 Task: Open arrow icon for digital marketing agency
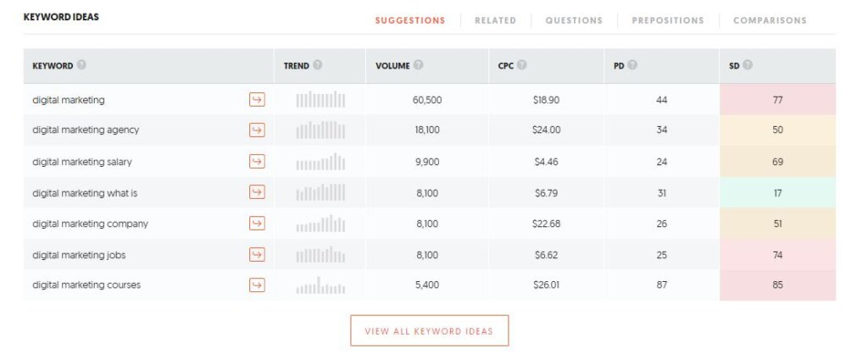click(x=257, y=130)
